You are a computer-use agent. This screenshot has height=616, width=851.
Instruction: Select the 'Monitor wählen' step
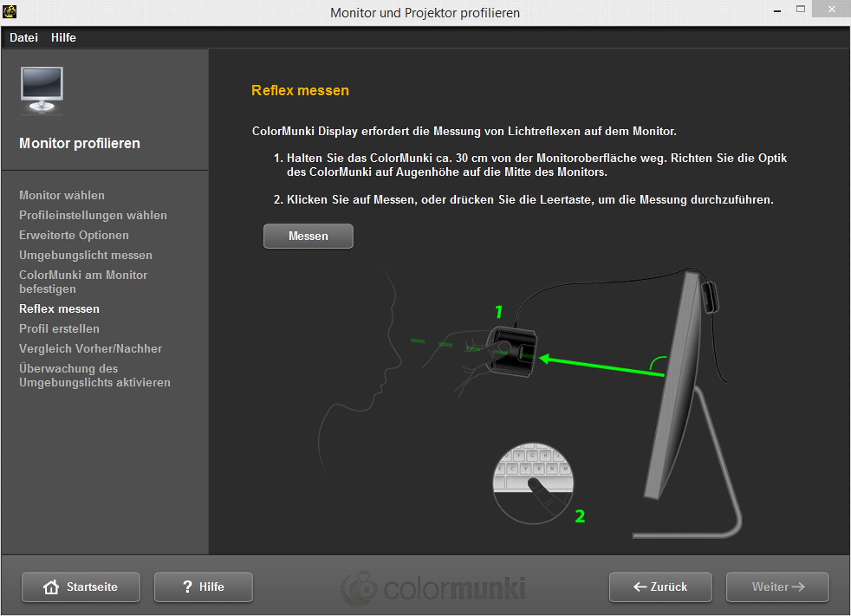pyautogui.click(x=62, y=195)
